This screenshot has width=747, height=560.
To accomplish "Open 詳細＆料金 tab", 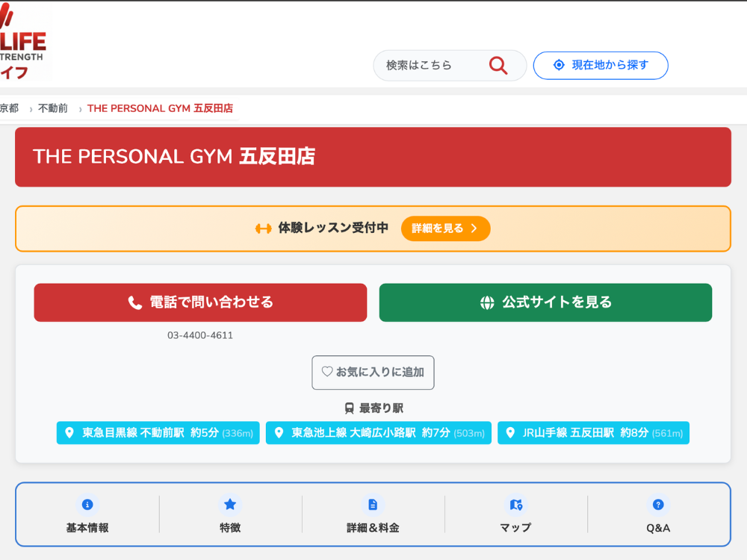I will (x=373, y=514).
